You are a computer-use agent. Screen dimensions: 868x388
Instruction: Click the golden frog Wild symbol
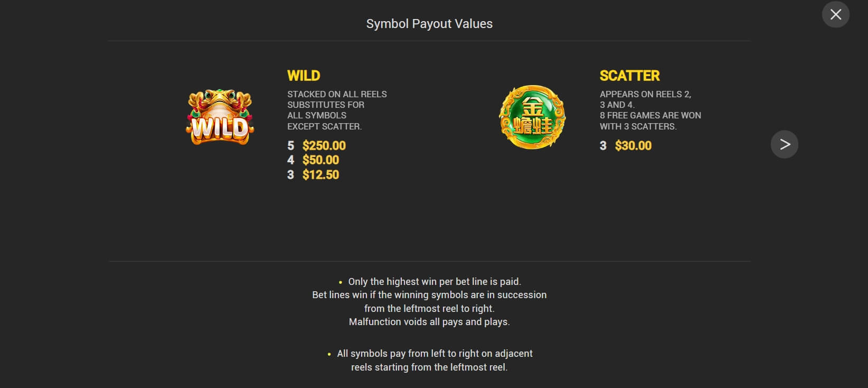point(220,117)
